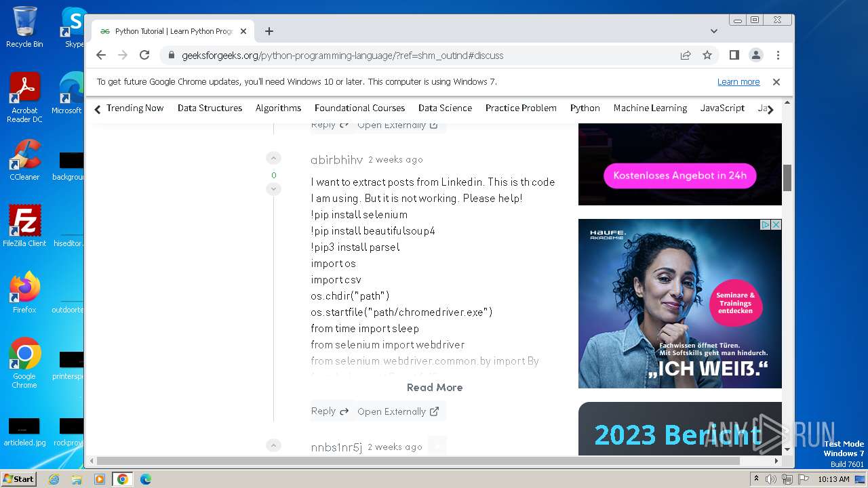Open Firefox desktop icon
Viewport: 868px width, 488px height.
(x=24, y=292)
